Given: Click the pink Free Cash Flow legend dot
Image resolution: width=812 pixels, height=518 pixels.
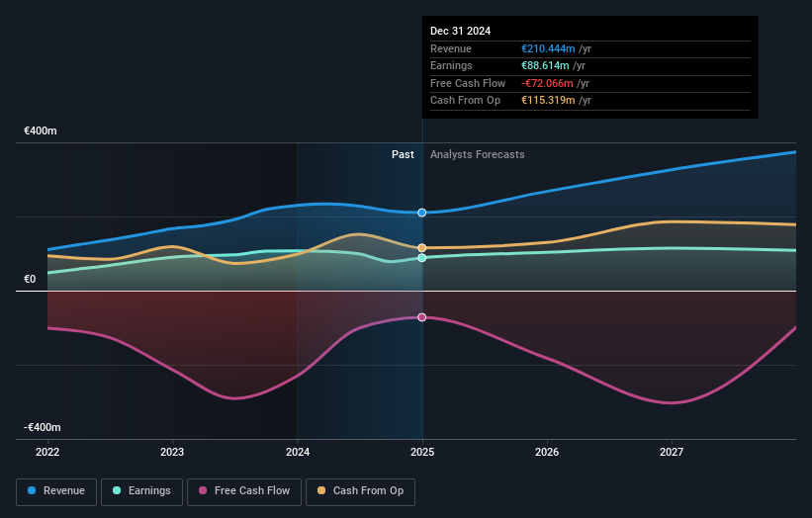Looking at the screenshot, I should point(203,490).
